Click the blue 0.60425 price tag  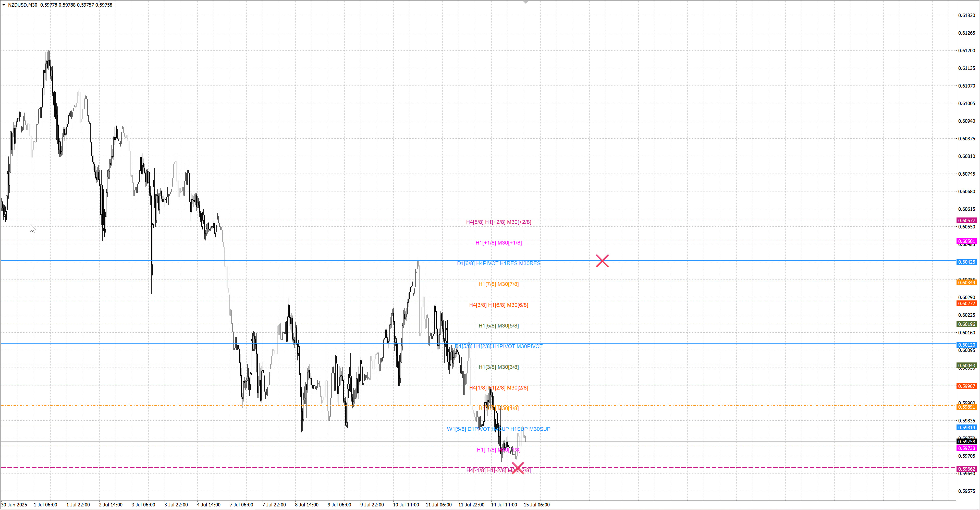966,262
